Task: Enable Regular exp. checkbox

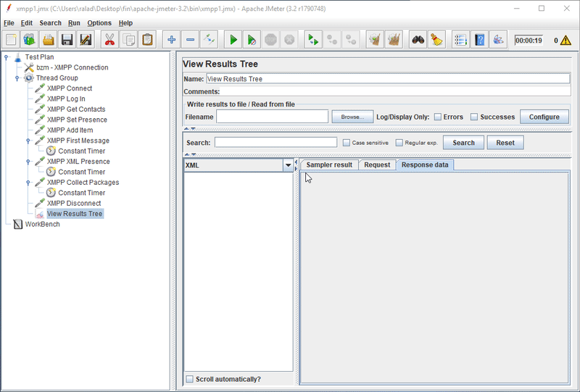Action: 399,143
